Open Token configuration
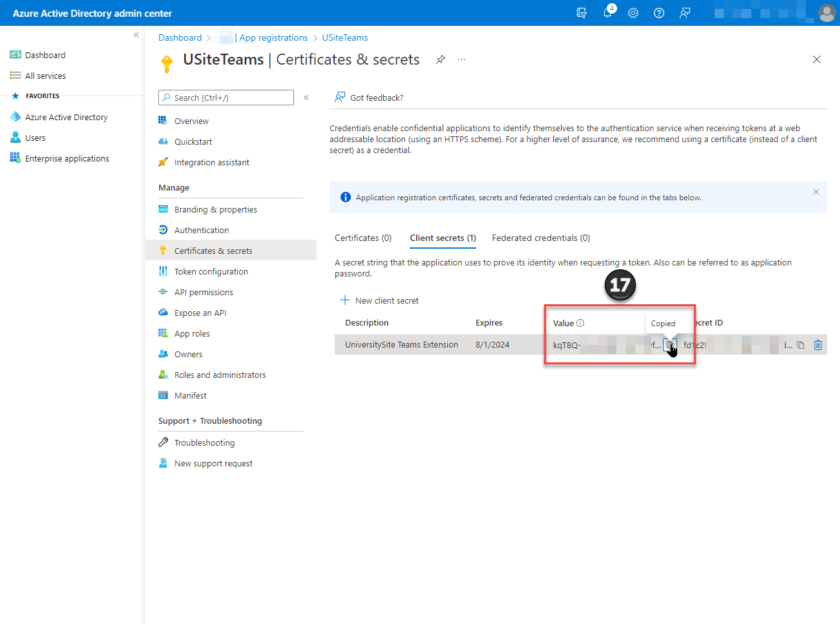The height and width of the screenshot is (624, 840). pyautogui.click(x=211, y=271)
